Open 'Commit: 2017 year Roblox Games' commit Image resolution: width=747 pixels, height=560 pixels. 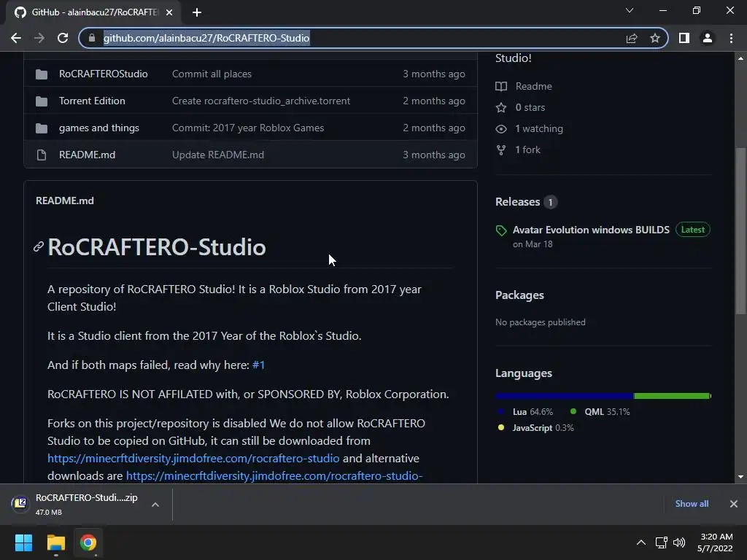point(248,128)
